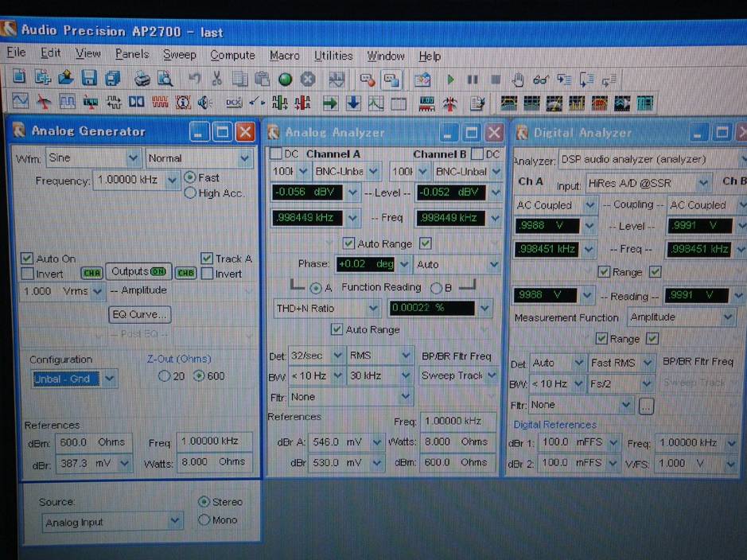Click the red spectrum graph icon
This screenshot has height=560, width=747.
click(x=599, y=103)
